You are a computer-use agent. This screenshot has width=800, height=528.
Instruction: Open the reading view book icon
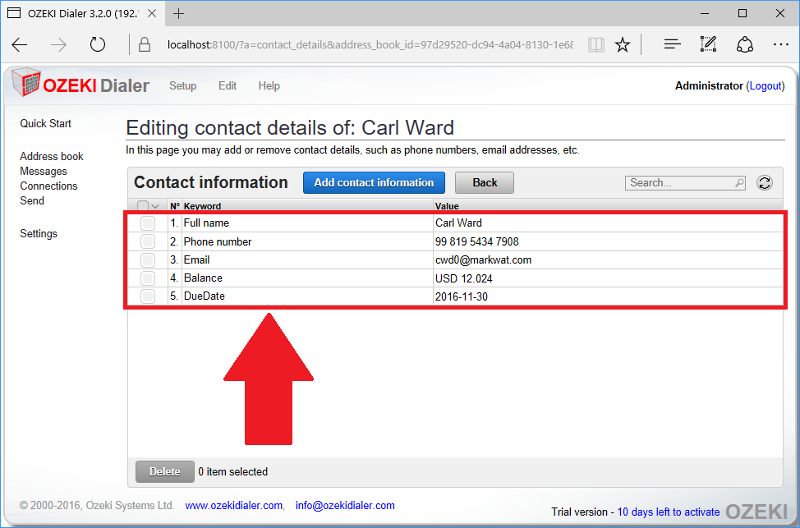click(596, 45)
